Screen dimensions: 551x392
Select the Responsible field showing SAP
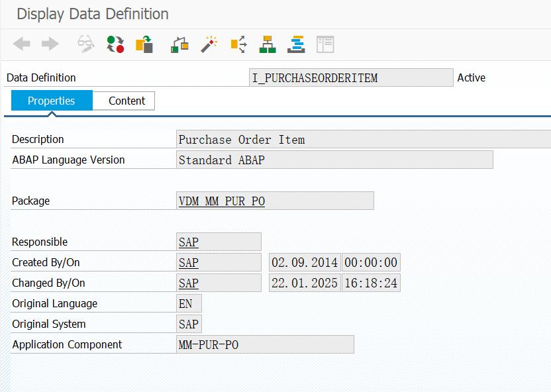tap(219, 241)
